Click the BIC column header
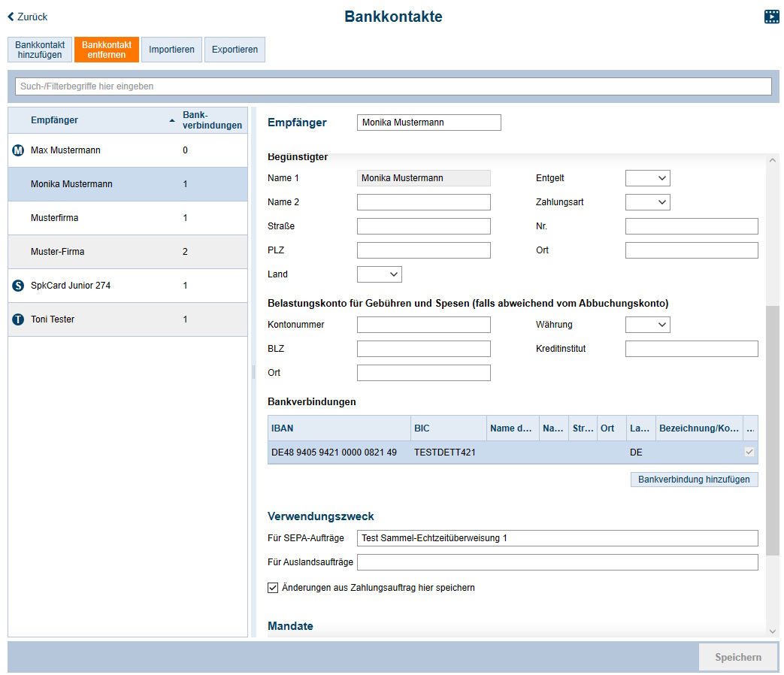 tap(449, 428)
